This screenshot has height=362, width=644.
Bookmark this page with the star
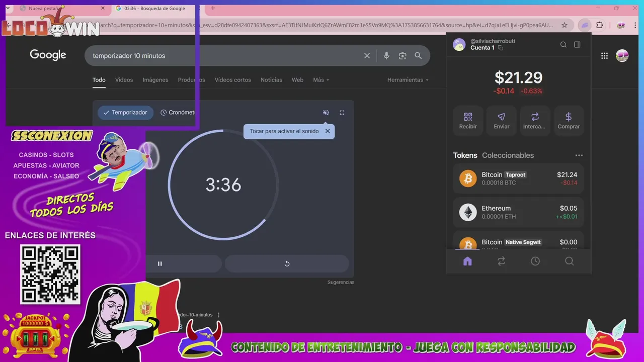pyautogui.click(x=565, y=25)
